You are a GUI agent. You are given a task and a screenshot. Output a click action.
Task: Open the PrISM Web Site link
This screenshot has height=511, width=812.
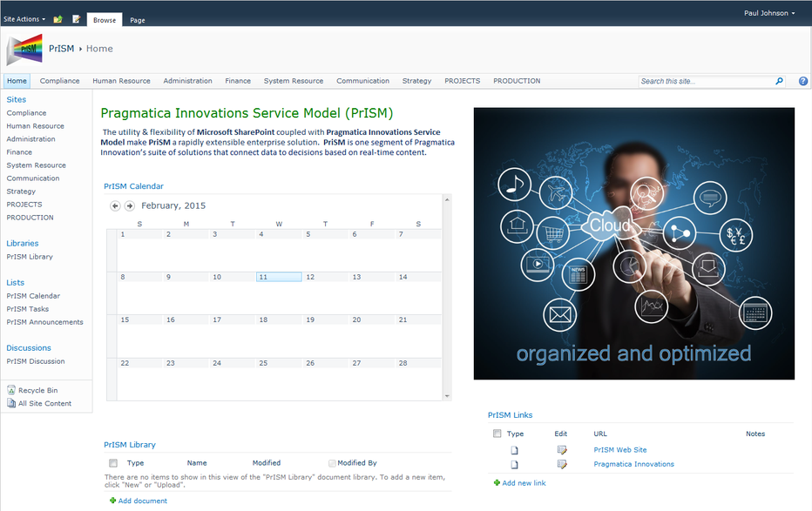(x=619, y=450)
